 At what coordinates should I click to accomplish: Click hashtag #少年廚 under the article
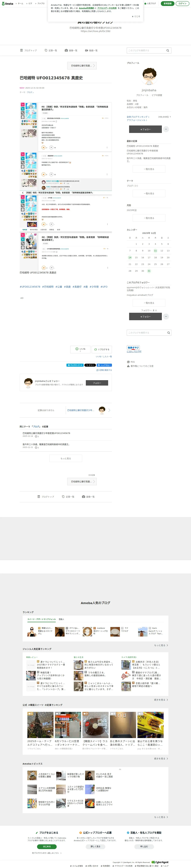click(94, 287)
